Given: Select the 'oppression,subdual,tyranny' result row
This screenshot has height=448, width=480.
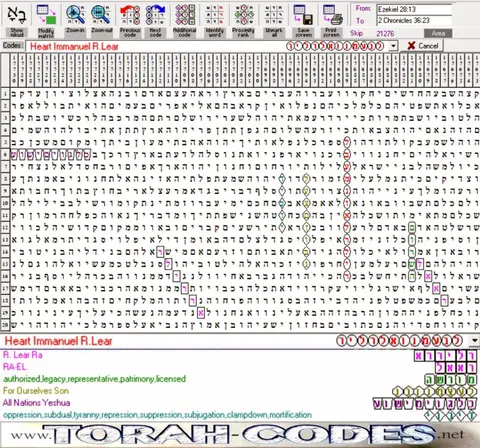Looking at the screenshot, I should pos(240,415).
